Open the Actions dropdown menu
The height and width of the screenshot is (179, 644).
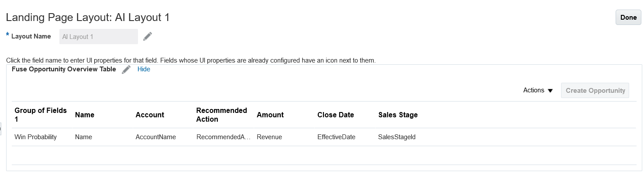[x=538, y=90]
